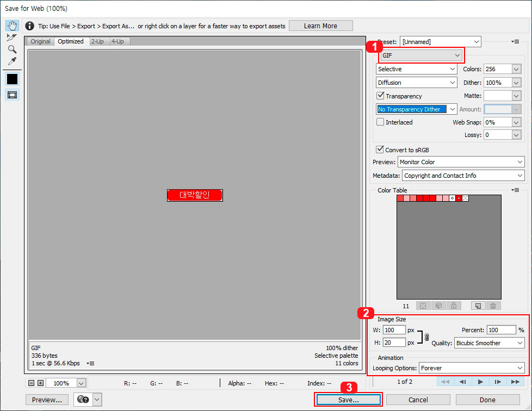Open Looping Options Forever dropdown

[472, 368]
